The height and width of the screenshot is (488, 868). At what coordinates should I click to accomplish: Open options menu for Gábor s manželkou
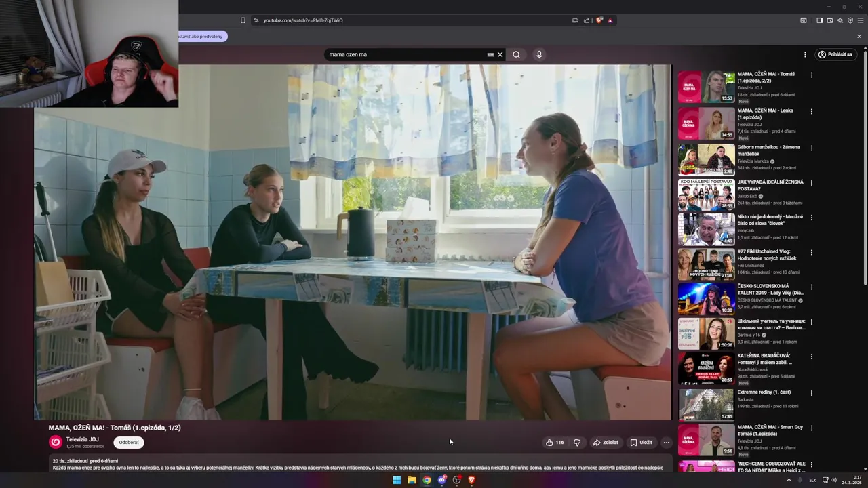(811, 148)
